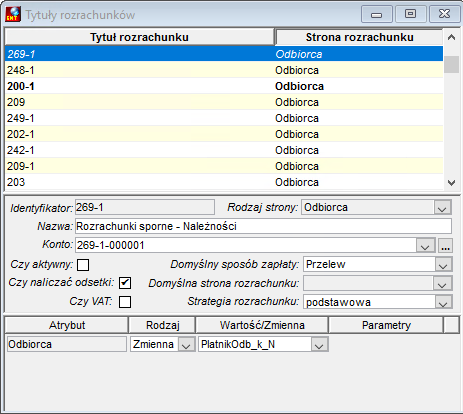Click Strona rozrachunku column header
Screen dimensions: 463x414
click(x=359, y=37)
